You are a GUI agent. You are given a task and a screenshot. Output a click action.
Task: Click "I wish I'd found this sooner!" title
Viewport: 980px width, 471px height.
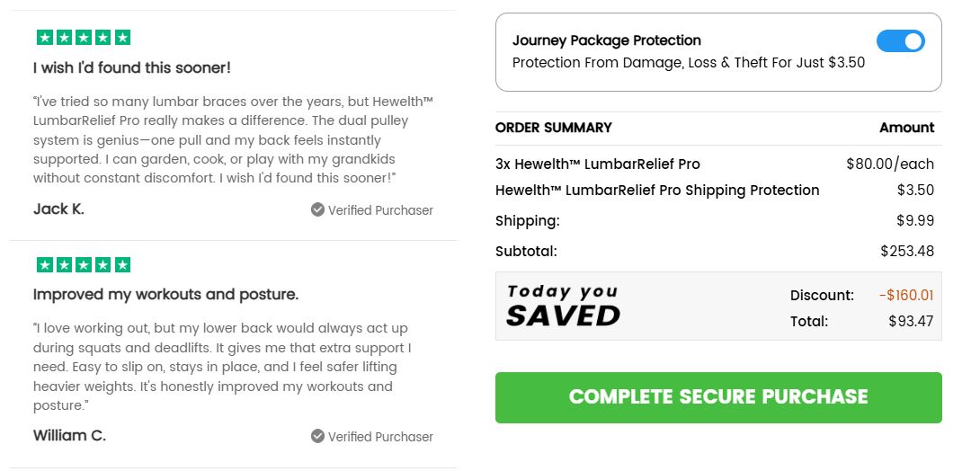pyautogui.click(x=132, y=68)
